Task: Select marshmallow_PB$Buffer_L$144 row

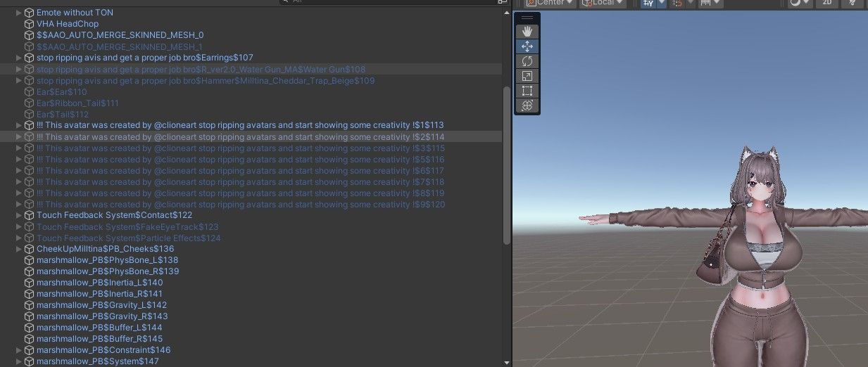Action: (x=251, y=328)
